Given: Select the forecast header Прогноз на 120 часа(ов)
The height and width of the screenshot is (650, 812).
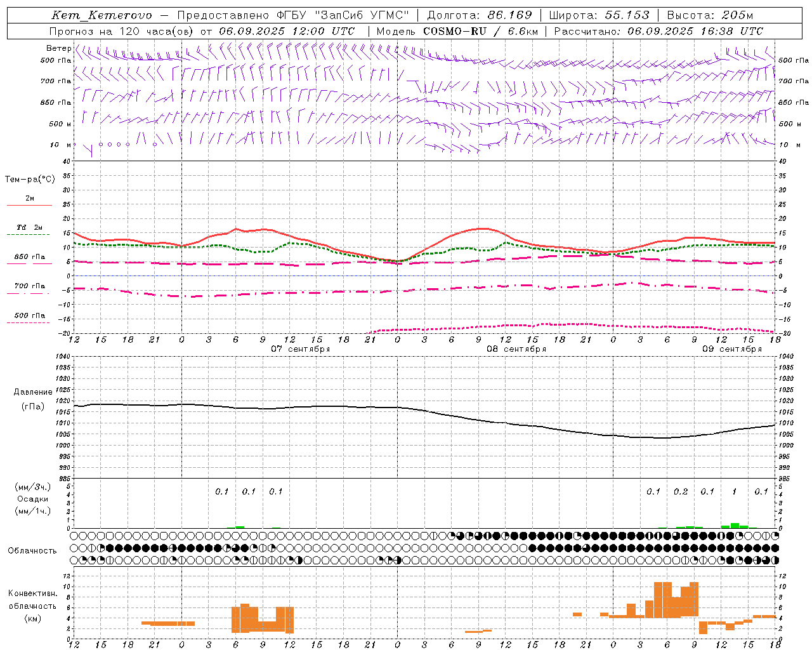Looking at the screenshot, I should (121, 31).
